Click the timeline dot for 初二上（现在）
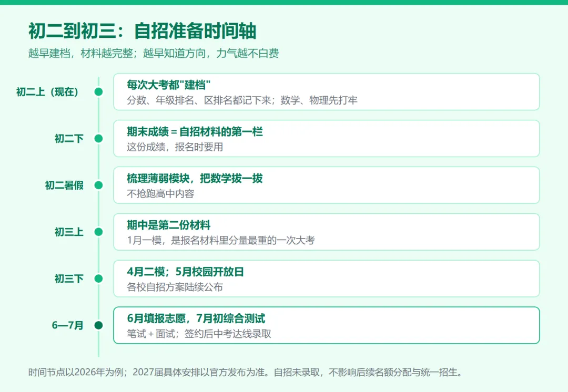 (x=98, y=92)
